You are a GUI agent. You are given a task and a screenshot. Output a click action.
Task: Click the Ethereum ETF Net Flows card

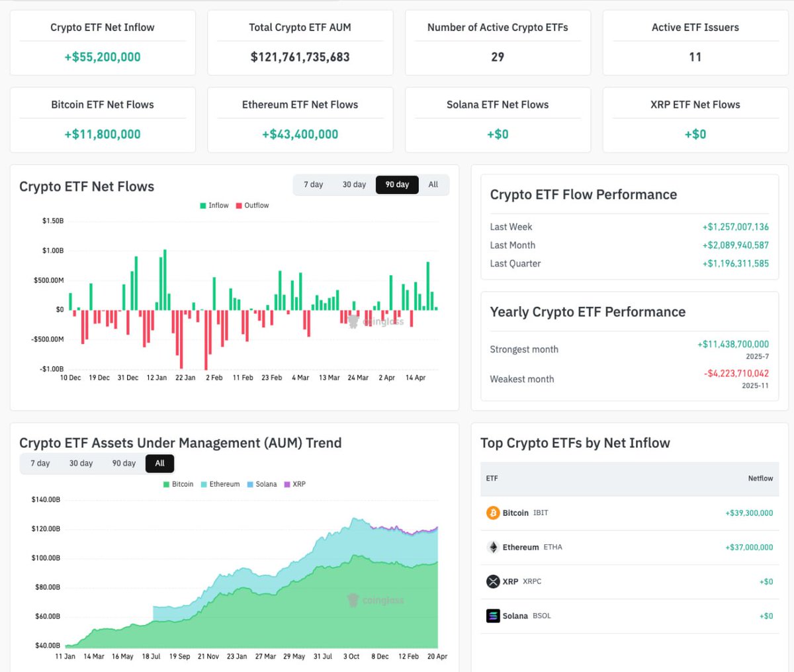tap(300, 120)
